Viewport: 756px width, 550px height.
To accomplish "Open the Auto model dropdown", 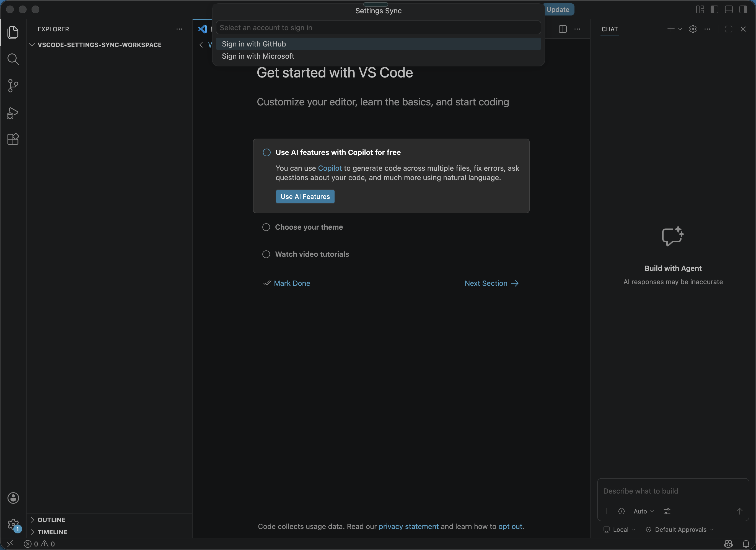I will [x=644, y=511].
